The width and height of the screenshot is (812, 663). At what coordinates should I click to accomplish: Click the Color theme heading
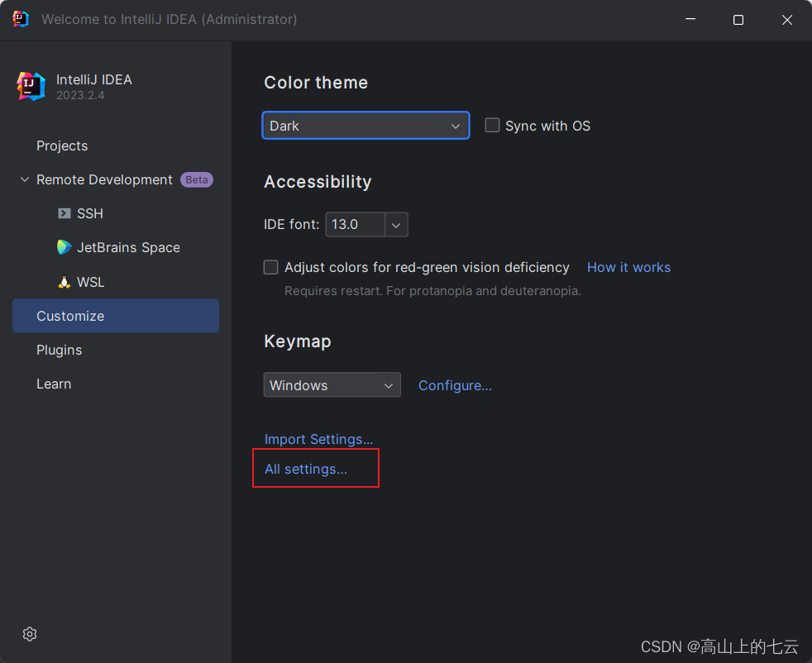click(x=316, y=83)
